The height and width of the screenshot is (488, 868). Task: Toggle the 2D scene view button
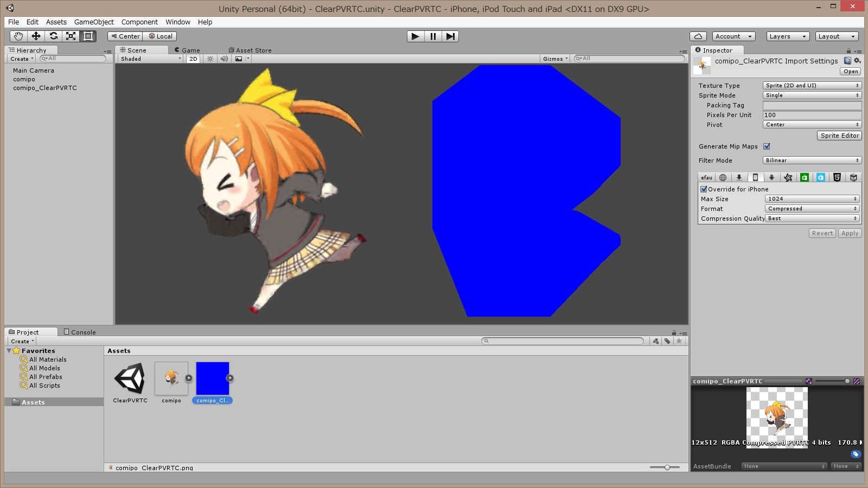click(x=193, y=59)
